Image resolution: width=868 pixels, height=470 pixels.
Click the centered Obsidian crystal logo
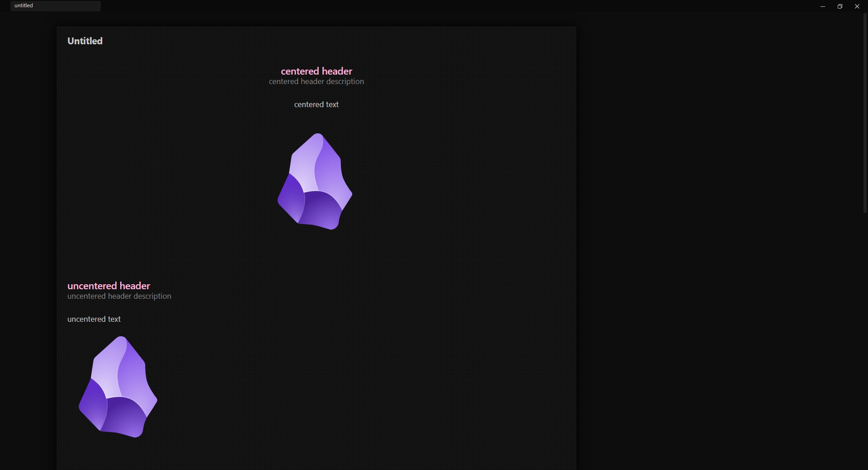pyautogui.click(x=315, y=182)
